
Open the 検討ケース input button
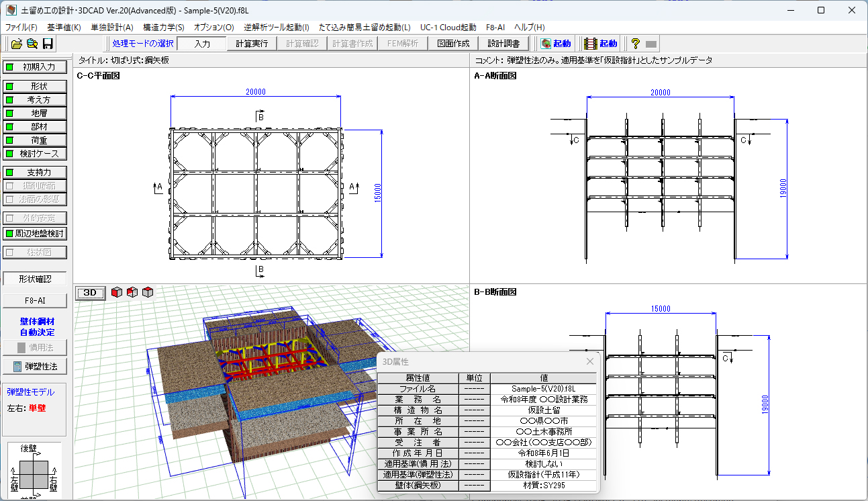pyautogui.click(x=35, y=153)
